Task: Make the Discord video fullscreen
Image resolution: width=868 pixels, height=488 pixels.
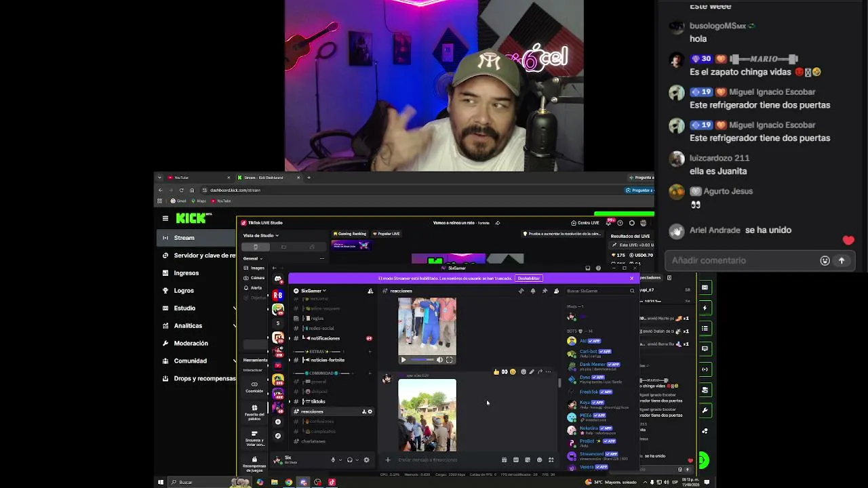Action: (x=449, y=360)
